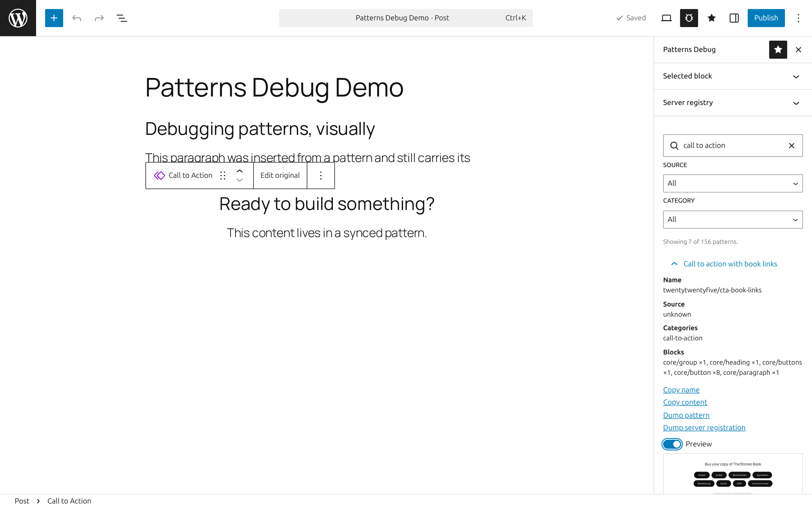Click the Saved status indicator
812x508 pixels.
pyautogui.click(x=631, y=18)
